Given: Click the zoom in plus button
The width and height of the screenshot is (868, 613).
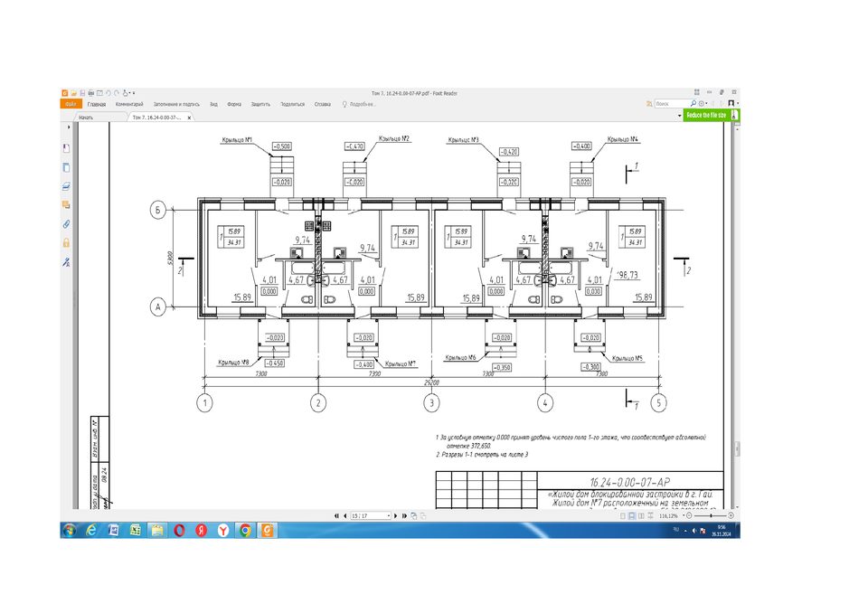Looking at the screenshot, I should point(731,515).
